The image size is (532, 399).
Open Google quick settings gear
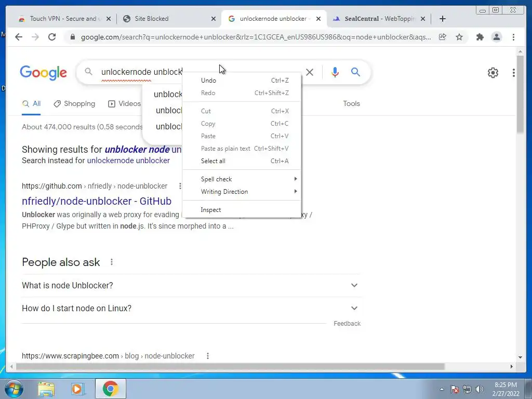[x=493, y=73]
